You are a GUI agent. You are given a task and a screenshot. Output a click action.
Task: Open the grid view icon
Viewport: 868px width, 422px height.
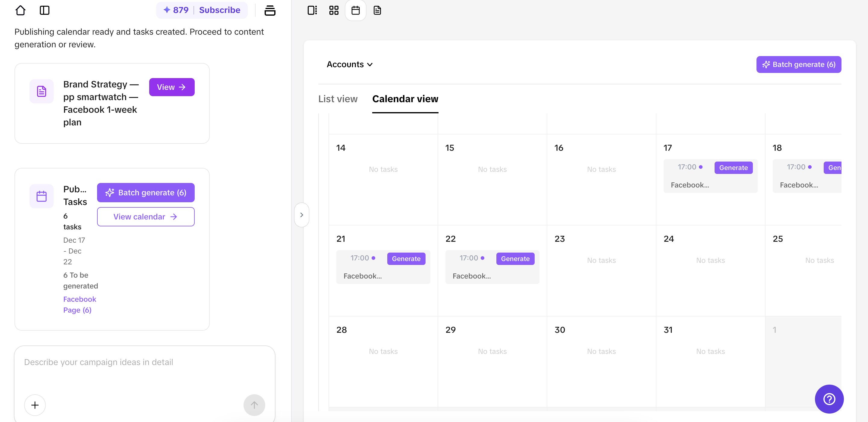coord(334,11)
